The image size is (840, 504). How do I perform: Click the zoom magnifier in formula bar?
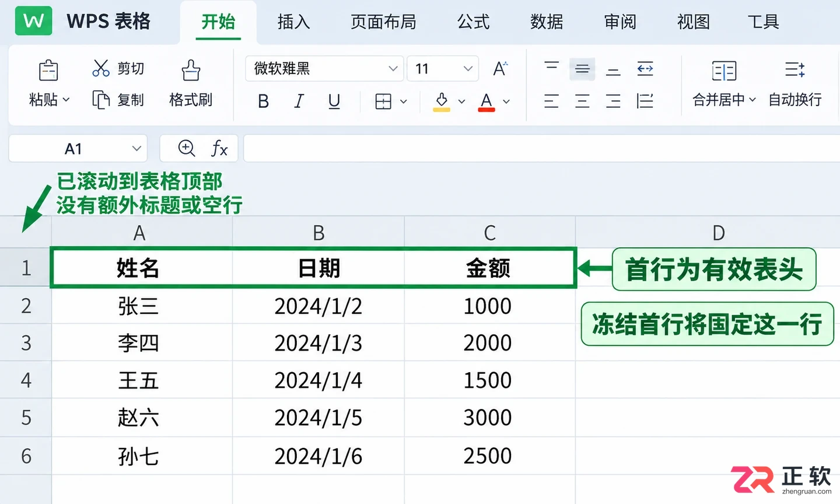(187, 148)
